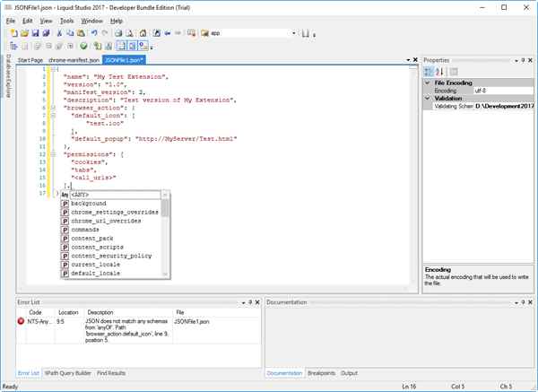Click the Categorized view icon in Properties
This screenshot has width=538, height=392.
point(429,72)
